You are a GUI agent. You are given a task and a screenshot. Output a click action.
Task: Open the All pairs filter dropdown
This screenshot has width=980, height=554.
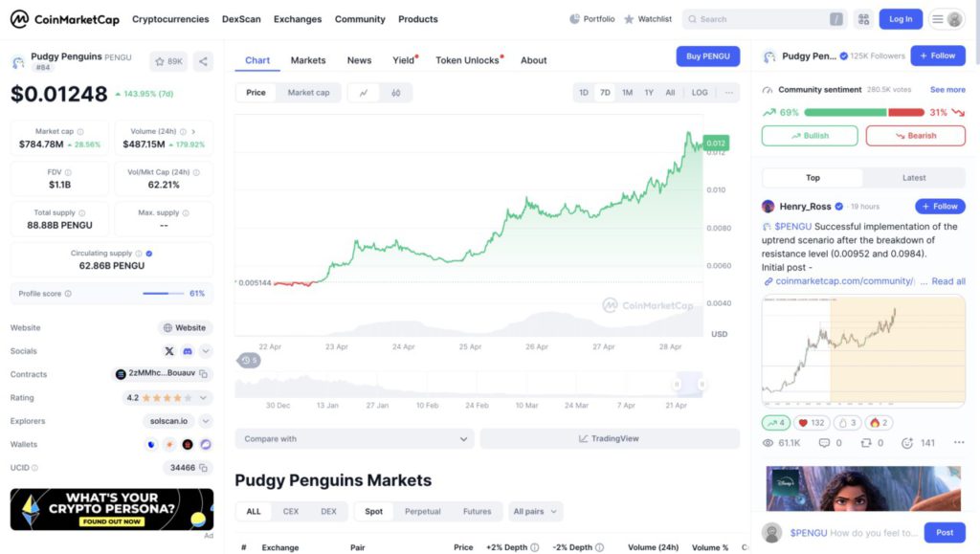536,511
